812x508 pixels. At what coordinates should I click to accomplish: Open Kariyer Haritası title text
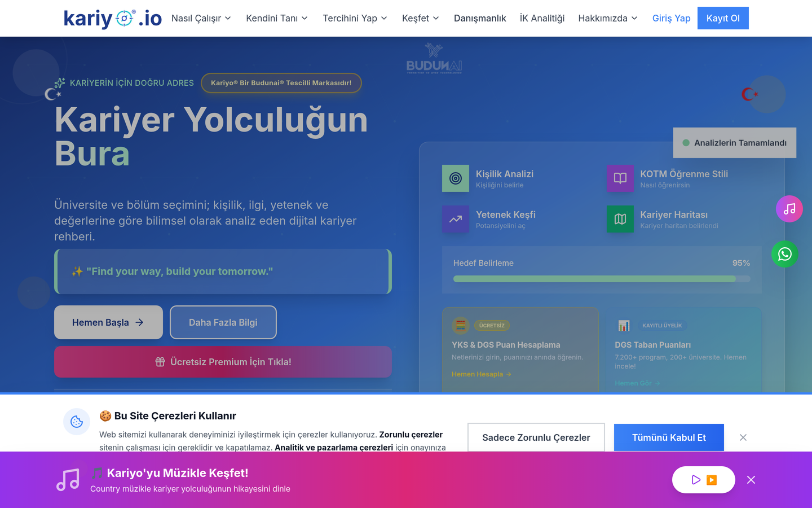tap(674, 214)
